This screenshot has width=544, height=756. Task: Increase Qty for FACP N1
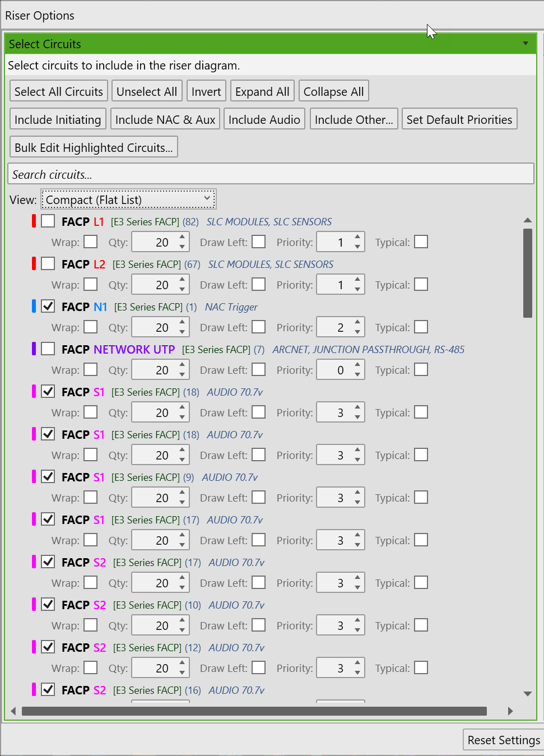coord(182,322)
